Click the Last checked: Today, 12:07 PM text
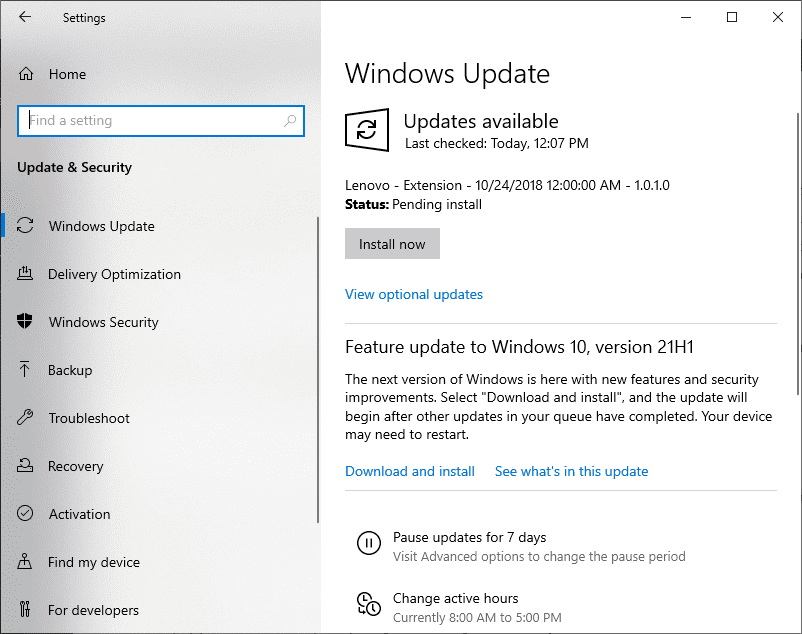Image resolution: width=802 pixels, height=634 pixels. click(497, 143)
